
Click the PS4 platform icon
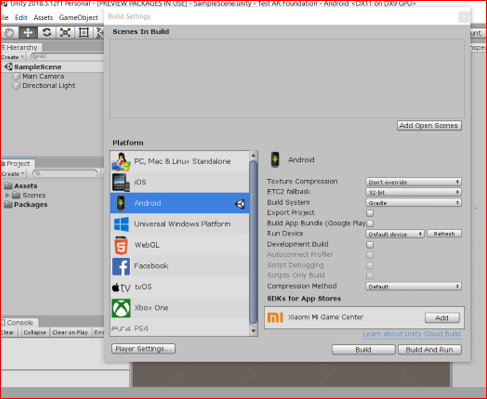tap(121, 329)
